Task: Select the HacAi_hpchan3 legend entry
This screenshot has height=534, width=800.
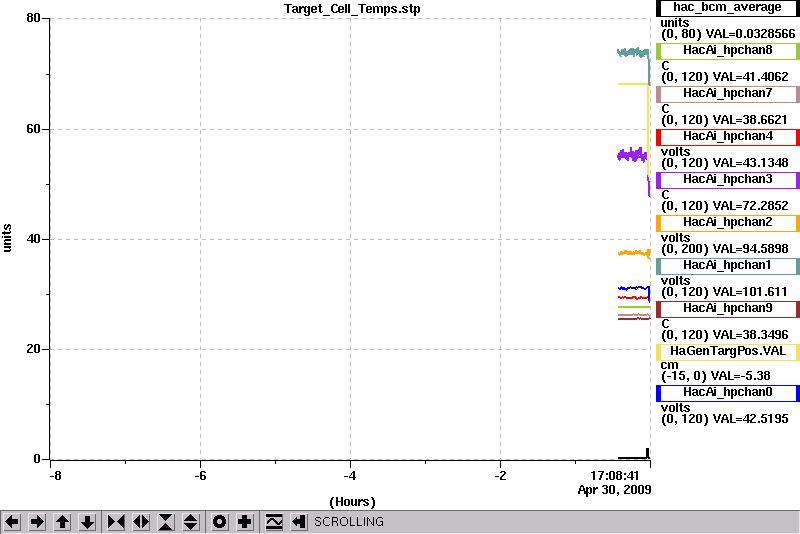Action: coord(728,180)
